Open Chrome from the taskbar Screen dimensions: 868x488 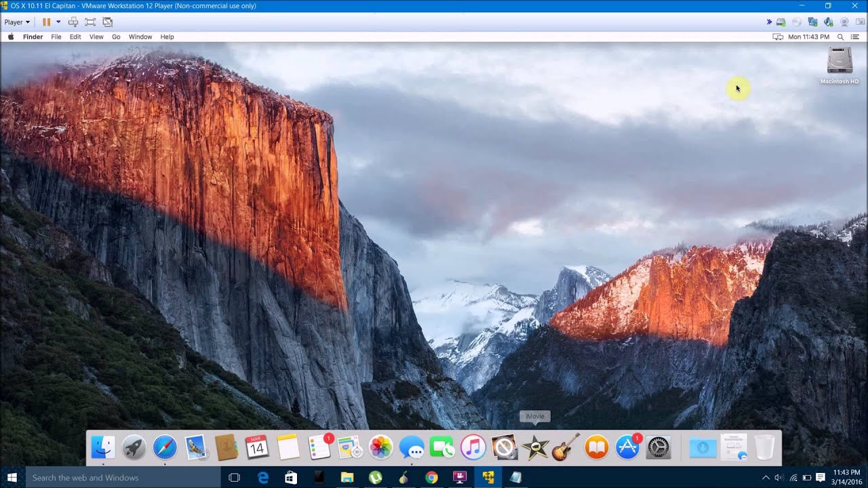pos(431,478)
